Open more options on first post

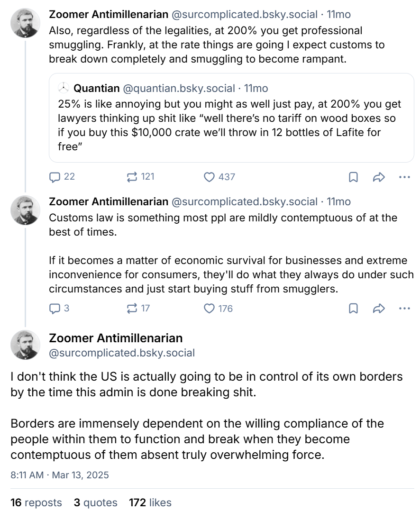(x=404, y=177)
